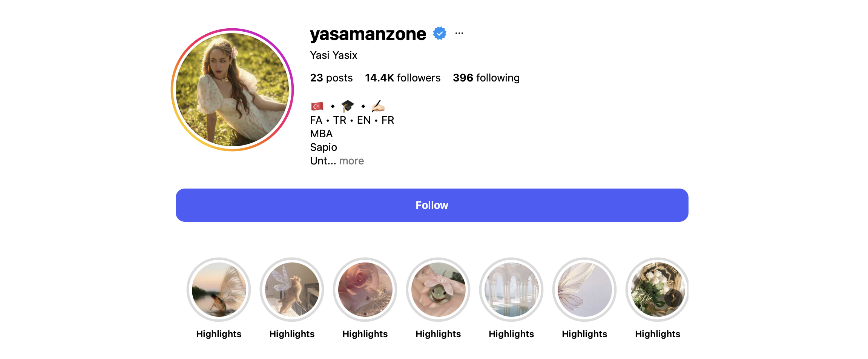
Task: Open the pink rose highlight
Action: (x=365, y=290)
